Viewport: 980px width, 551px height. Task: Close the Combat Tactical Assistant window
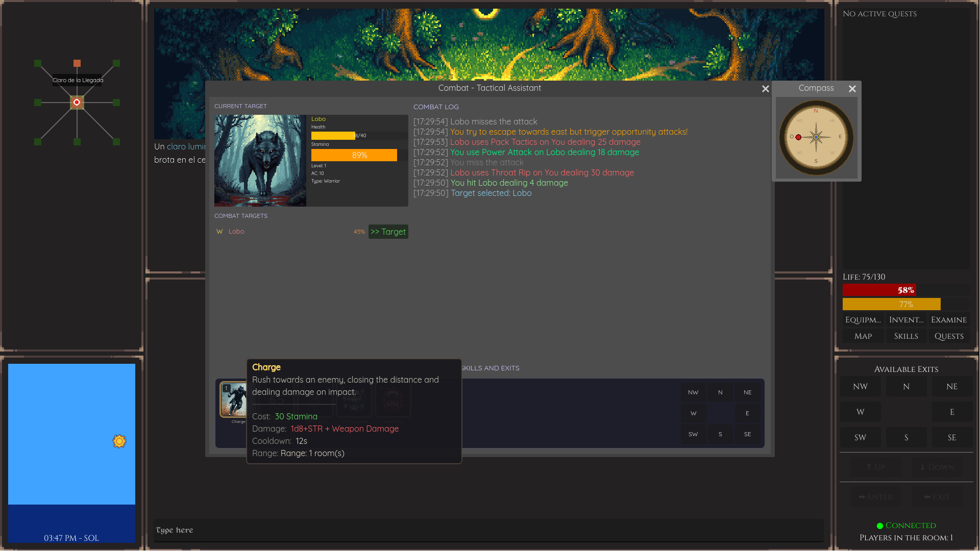(x=765, y=89)
